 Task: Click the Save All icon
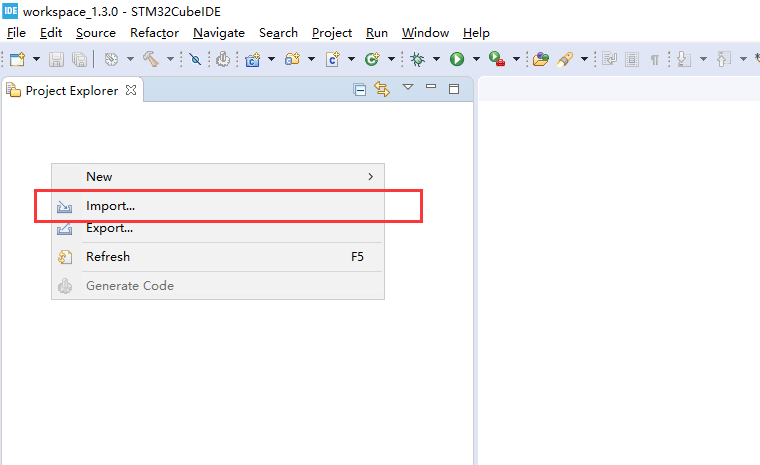click(79, 59)
